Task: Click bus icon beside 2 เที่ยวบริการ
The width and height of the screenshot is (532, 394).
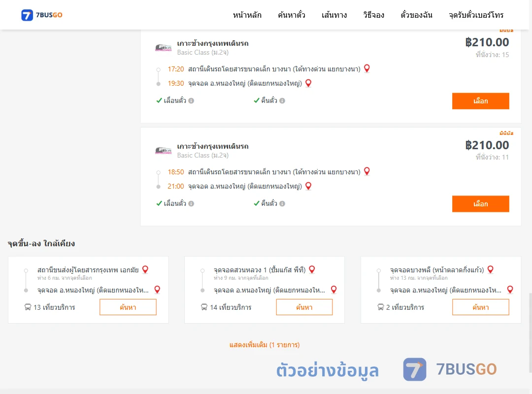Action: 381,307
